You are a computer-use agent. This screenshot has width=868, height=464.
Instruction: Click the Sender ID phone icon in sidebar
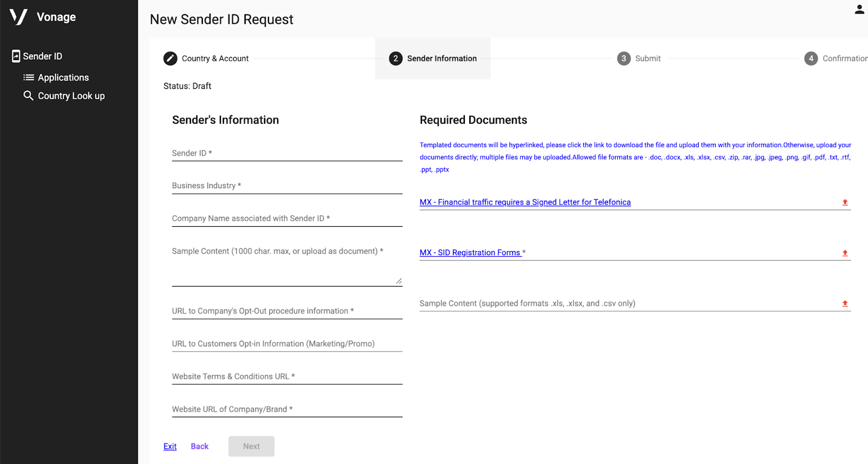[x=16, y=56]
